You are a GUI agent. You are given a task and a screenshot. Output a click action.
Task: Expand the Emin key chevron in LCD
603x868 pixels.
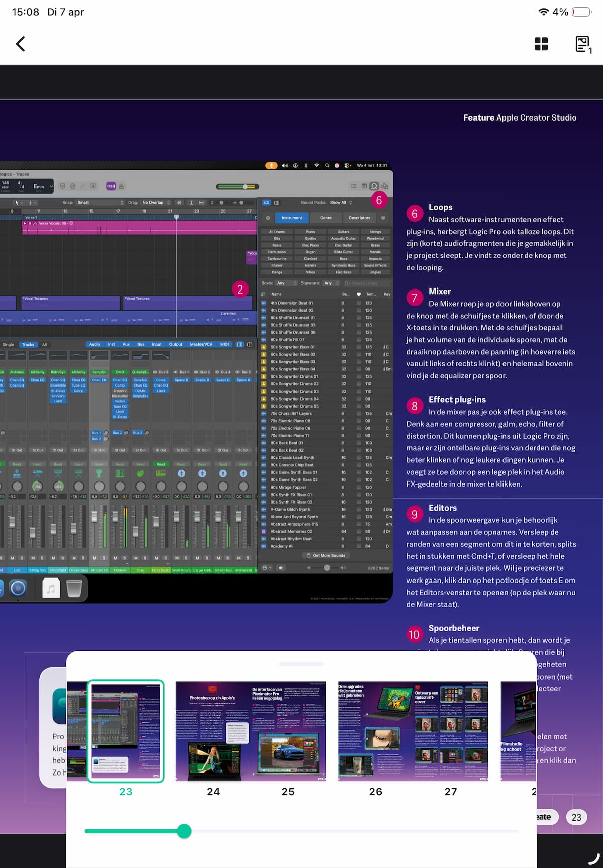pyautogui.click(x=51, y=186)
